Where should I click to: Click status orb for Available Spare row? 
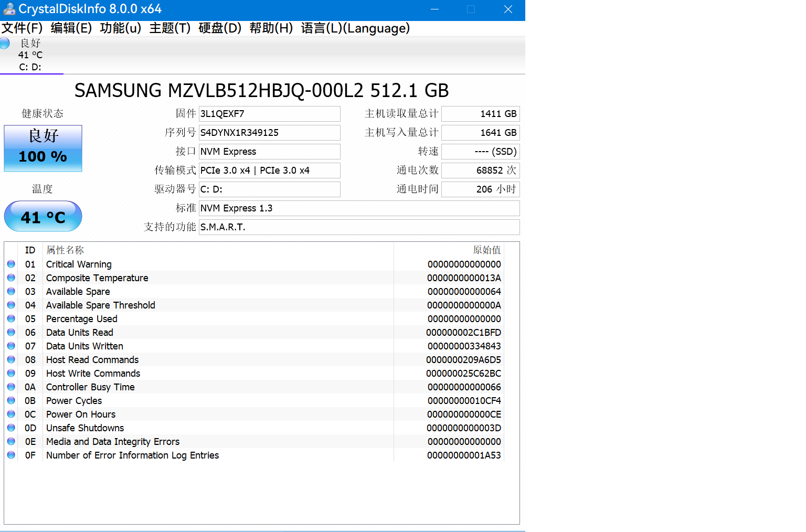(x=11, y=291)
